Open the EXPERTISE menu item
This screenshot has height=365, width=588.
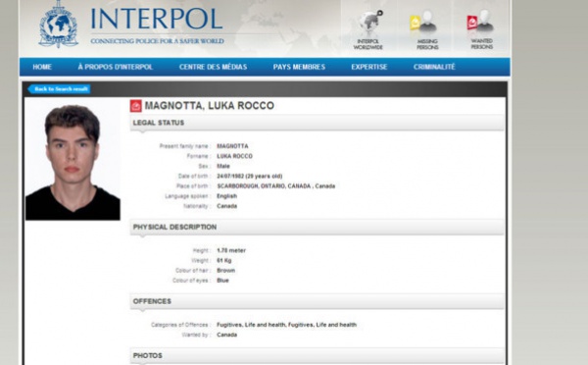coord(369,67)
